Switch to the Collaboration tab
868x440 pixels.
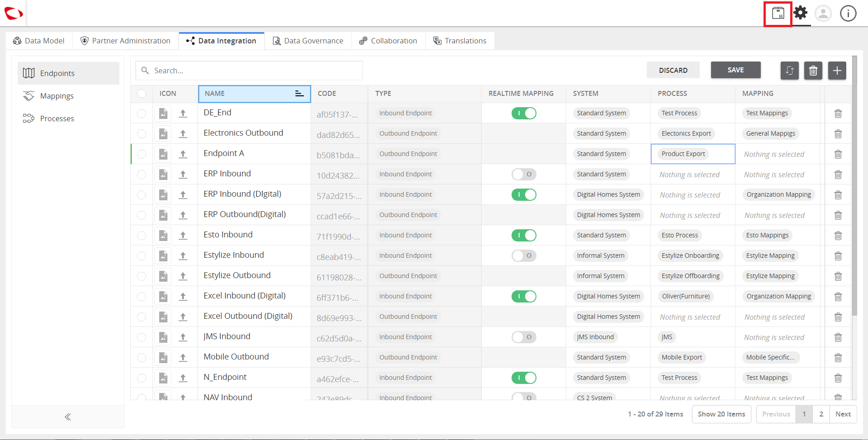click(388, 41)
